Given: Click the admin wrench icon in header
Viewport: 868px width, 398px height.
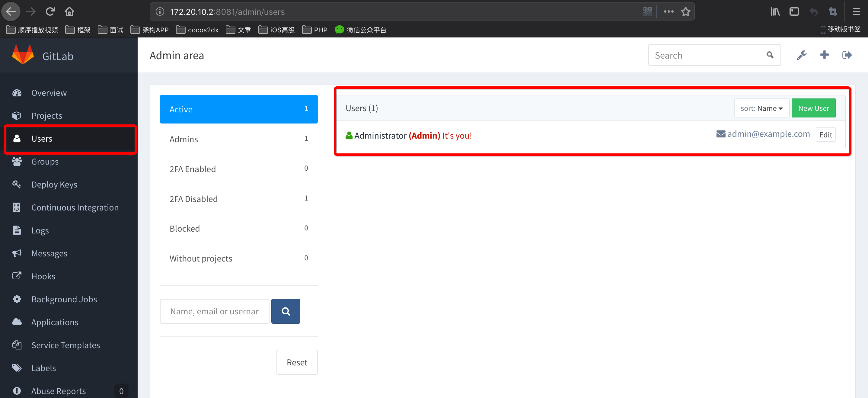Looking at the screenshot, I should click(x=801, y=55).
